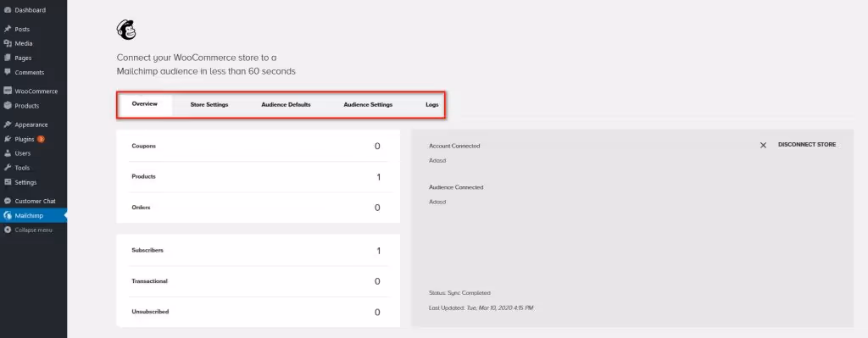Click the Plugins plug icon

click(7, 139)
